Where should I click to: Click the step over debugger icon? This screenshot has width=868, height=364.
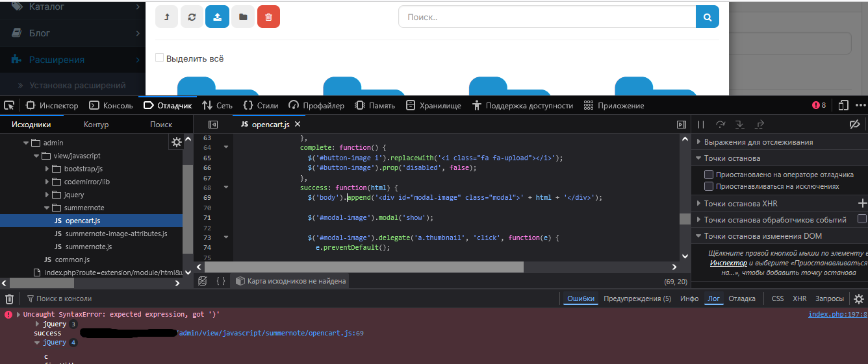(x=720, y=124)
